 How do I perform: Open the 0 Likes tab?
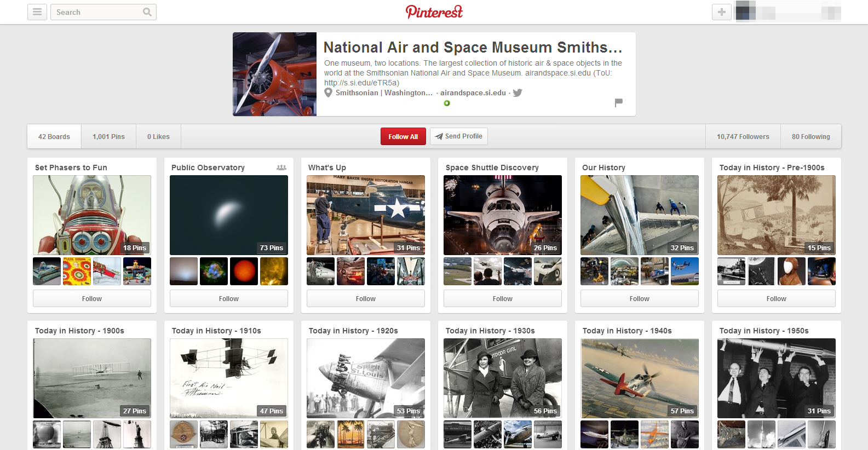pyautogui.click(x=158, y=136)
